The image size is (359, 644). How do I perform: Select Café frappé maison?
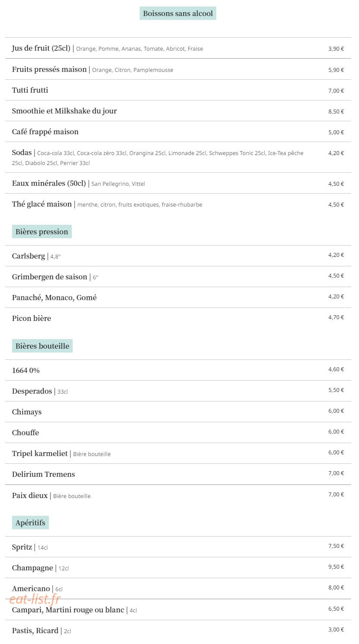(x=178, y=132)
